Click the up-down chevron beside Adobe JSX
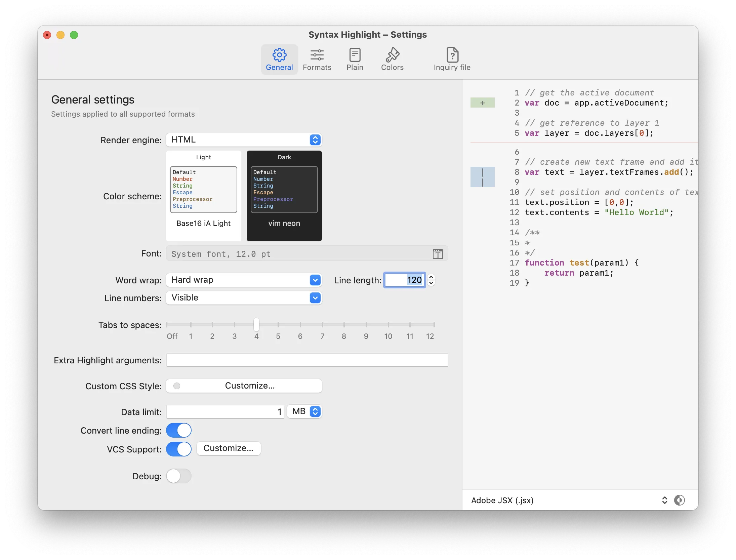This screenshot has width=736, height=560. [665, 500]
